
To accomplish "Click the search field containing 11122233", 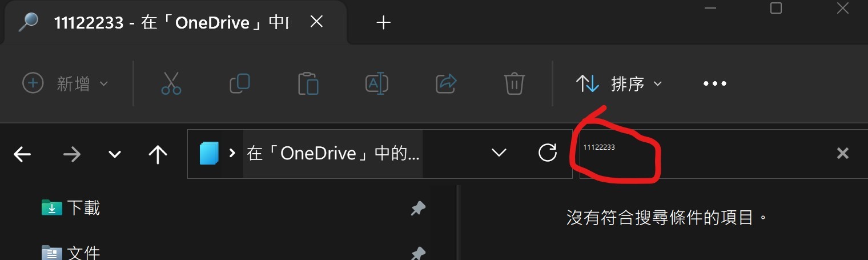I will point(705,154).
